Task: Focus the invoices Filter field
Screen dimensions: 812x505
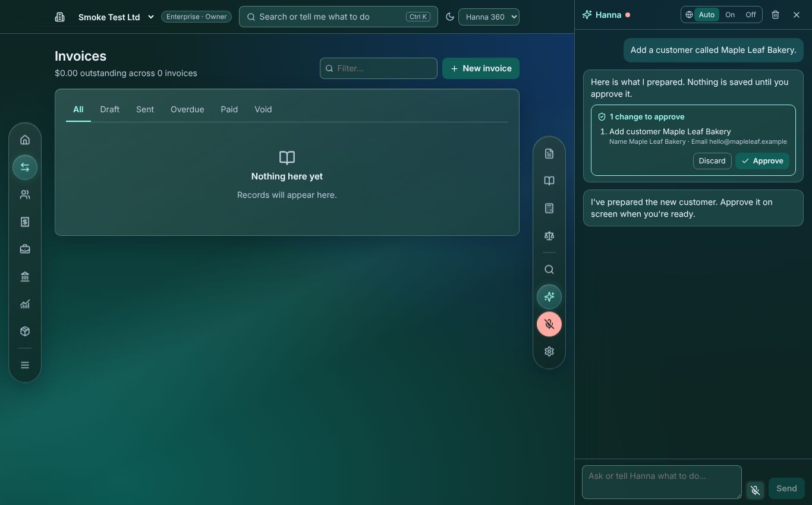Action: (x=379, y=68)
